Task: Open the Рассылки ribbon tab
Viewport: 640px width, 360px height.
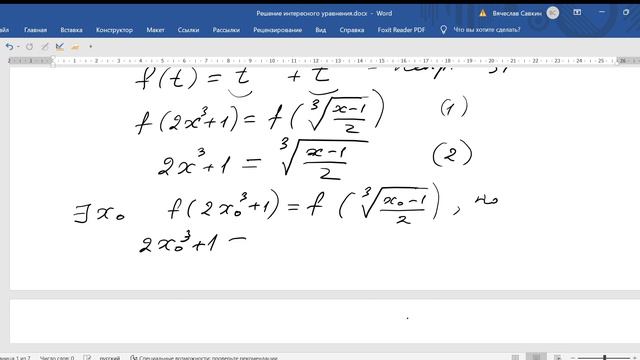Action: click(226, 30)
